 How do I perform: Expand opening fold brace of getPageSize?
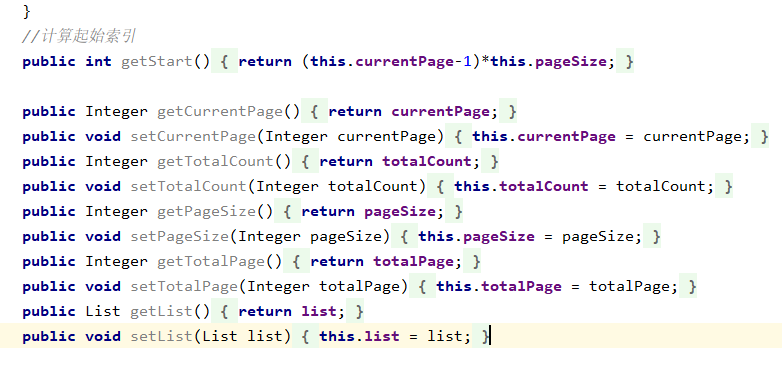pyautogui.click(x=287, y=211)
